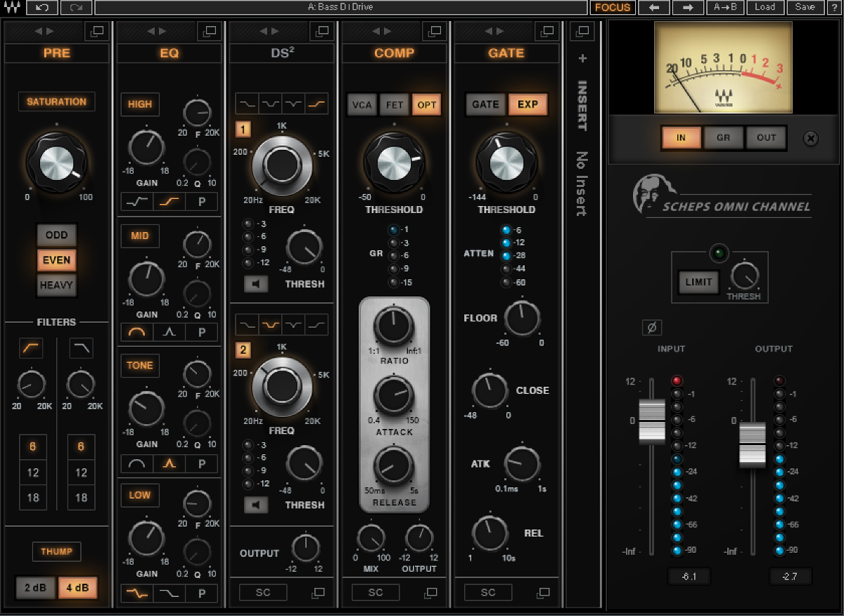Go to the next preset with right arrow

[x=688, y=7]
